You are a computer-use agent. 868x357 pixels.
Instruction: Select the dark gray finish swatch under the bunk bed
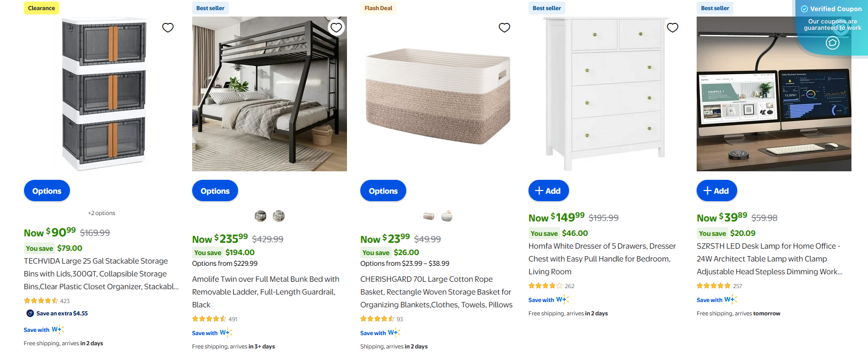click(x=260, y=216)
